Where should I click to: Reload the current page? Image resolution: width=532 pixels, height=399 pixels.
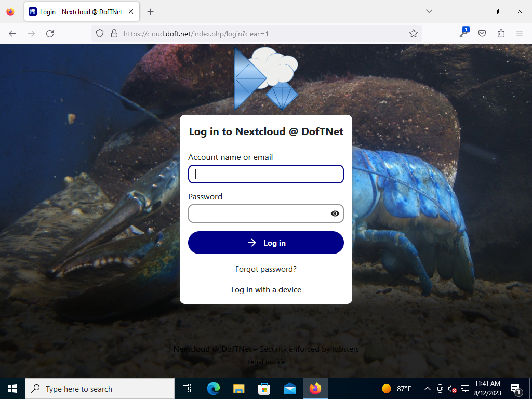(x=50, y=34)
